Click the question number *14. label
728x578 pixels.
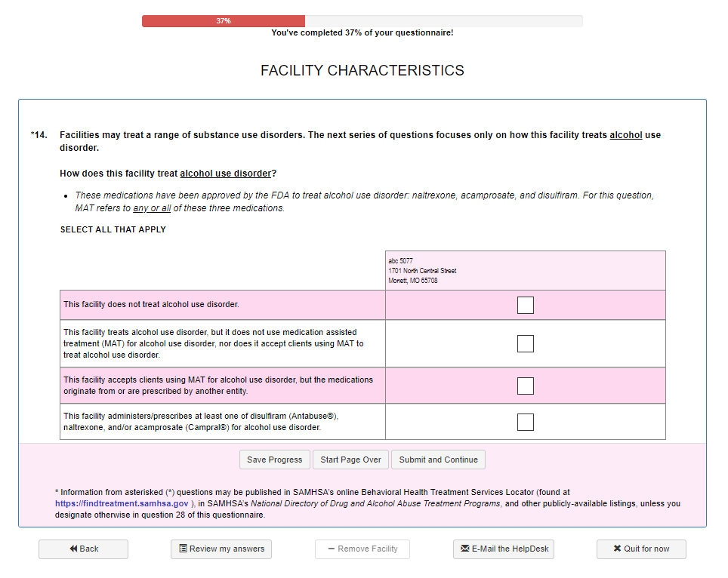click(39, 135)
